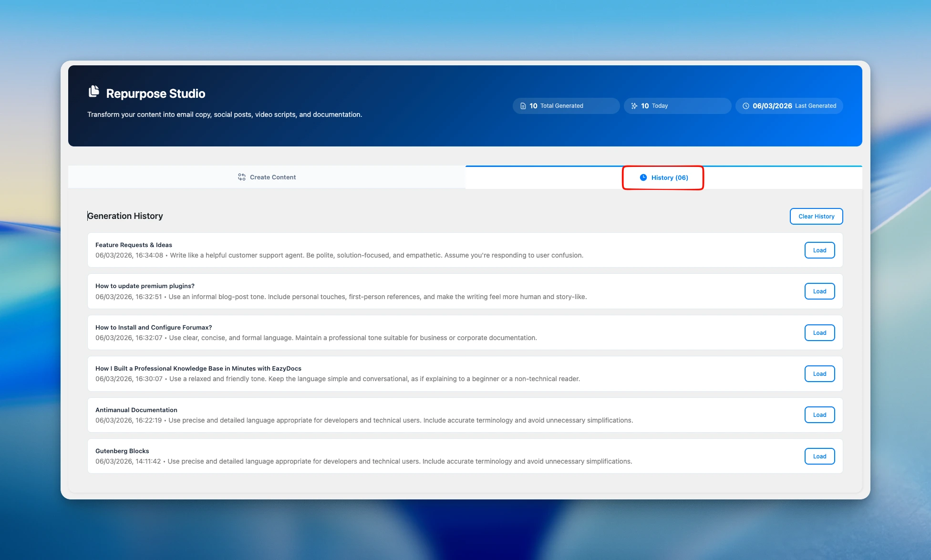Load the How to update premium plugins entry

[x=819, y=291]
